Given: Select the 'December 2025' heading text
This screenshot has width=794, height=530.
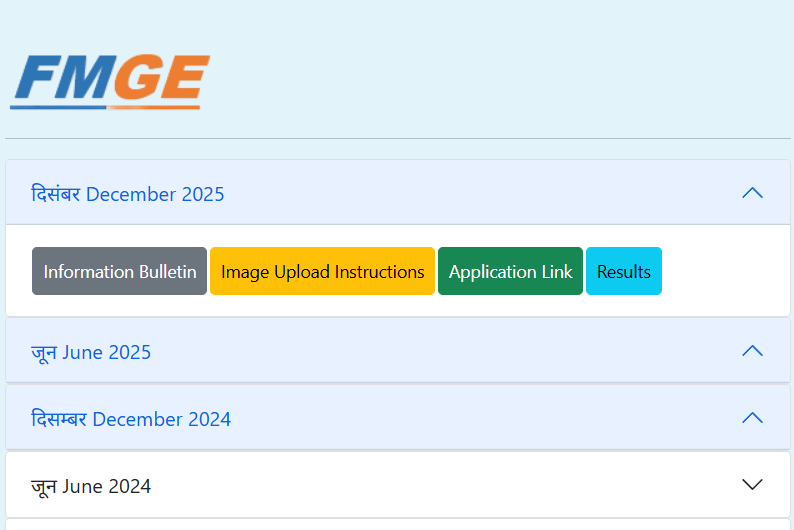Looking at the screenshot, I should pyautogui.click(x=155, y=194).
